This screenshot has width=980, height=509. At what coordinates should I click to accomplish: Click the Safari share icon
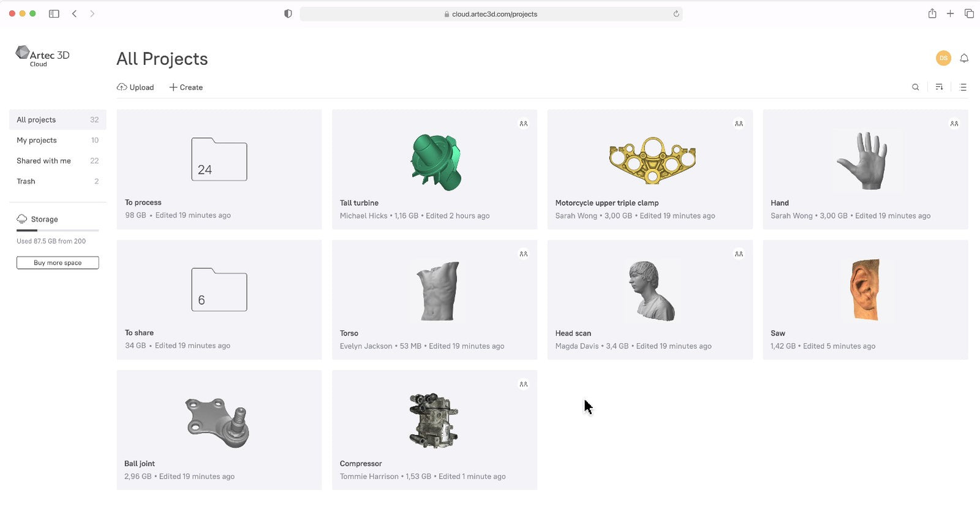(932, 13)
